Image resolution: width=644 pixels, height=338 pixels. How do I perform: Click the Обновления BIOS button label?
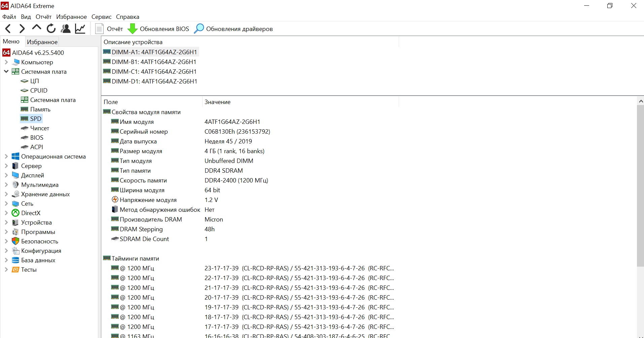coord(165,29)
